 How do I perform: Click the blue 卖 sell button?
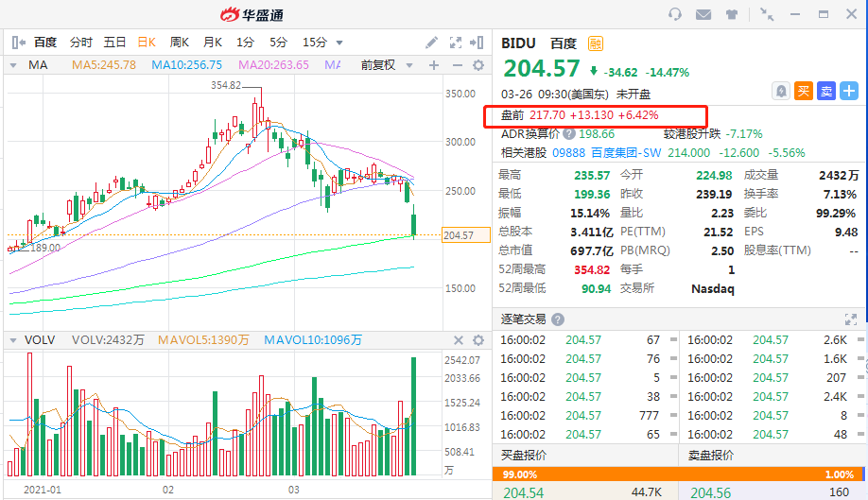click(826, 92)
